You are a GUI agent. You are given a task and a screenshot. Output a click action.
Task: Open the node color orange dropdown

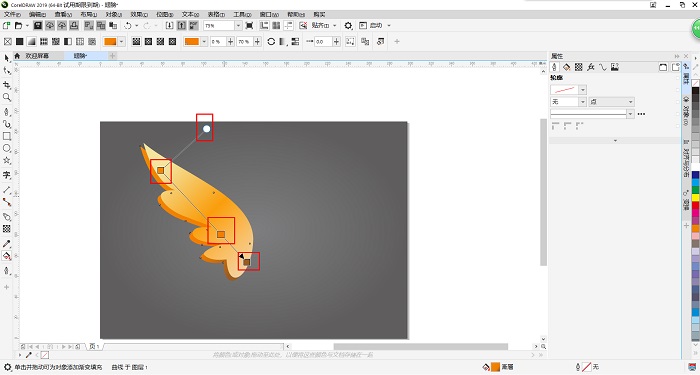point(204,42)
